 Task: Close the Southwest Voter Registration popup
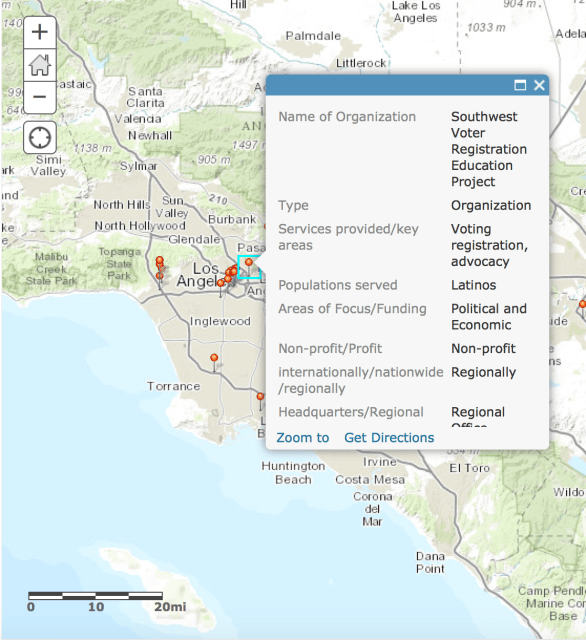[539, 85]
